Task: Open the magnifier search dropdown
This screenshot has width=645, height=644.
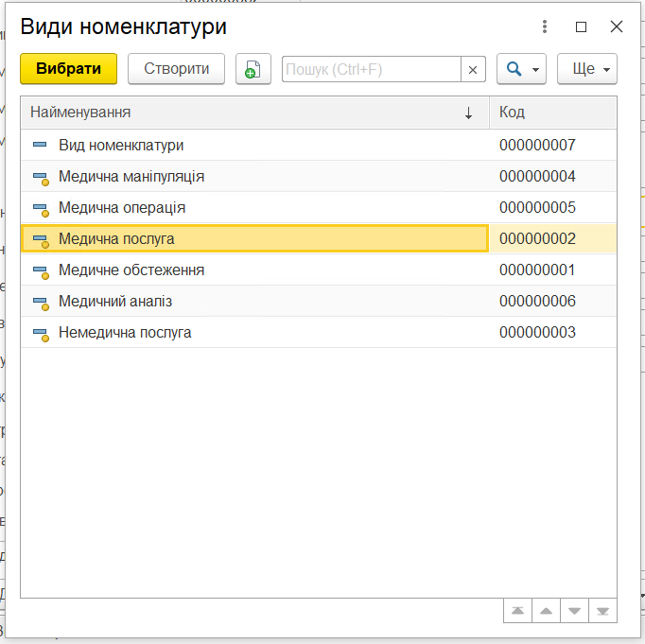Action: (521, 69)
